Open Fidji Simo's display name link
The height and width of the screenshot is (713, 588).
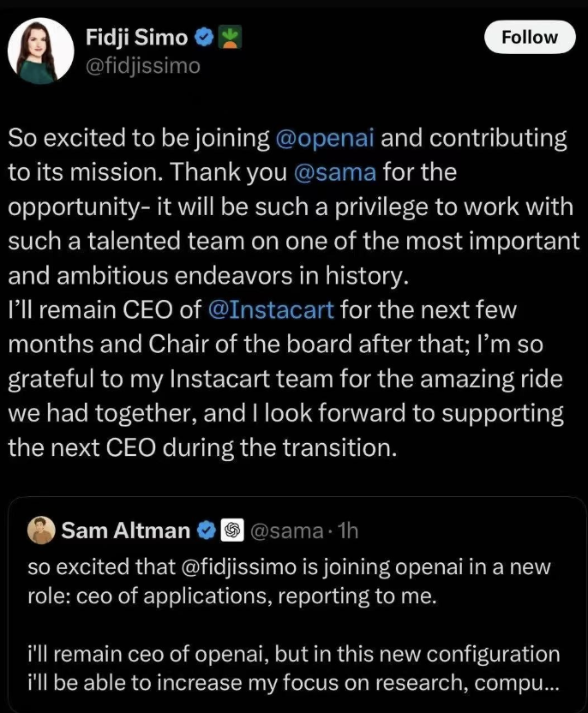(136, 36)
